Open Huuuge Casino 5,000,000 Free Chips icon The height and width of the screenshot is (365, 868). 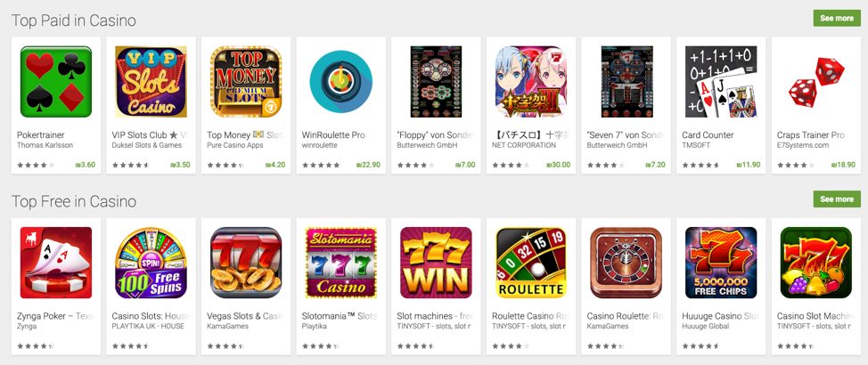721,263
